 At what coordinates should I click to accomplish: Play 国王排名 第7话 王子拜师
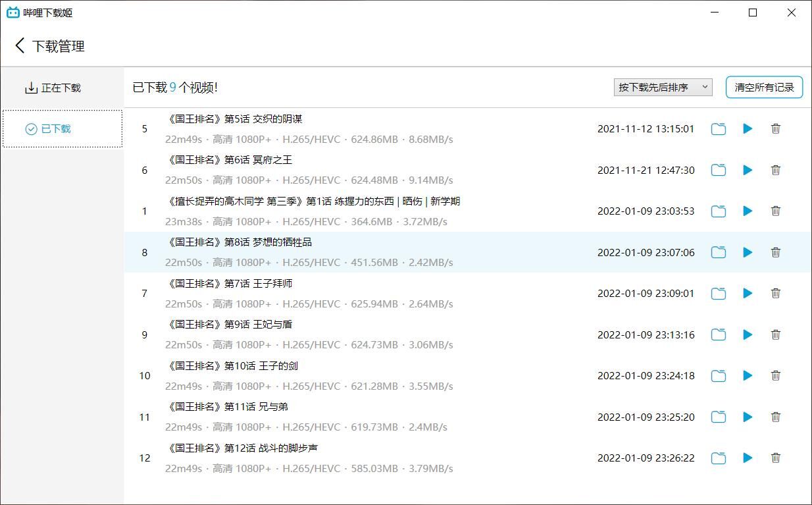point(748,294)
